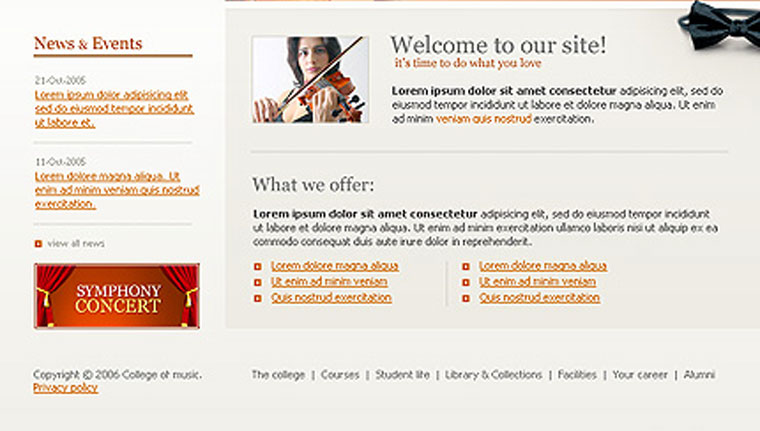Click bullet icon before right-column Ut enim ad minim veniam

(x=465, y=283)
